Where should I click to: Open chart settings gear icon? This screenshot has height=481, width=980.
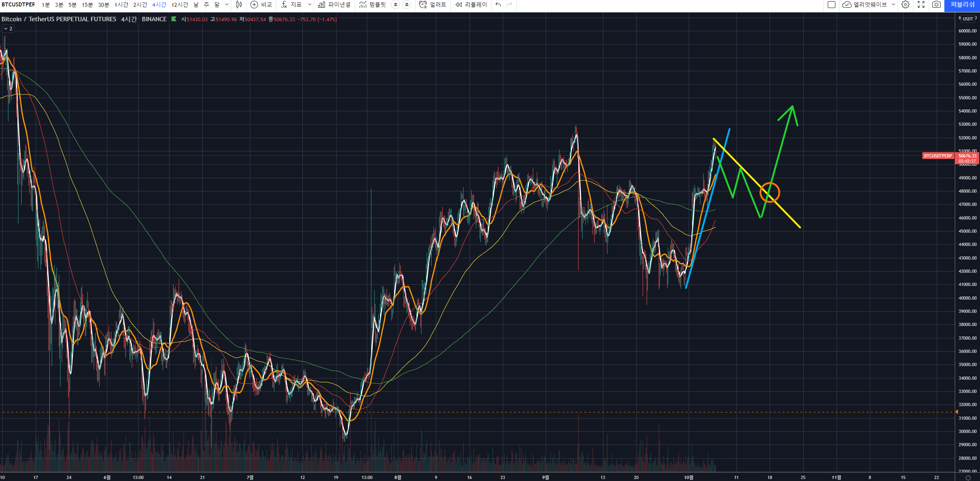click(905, 5)
